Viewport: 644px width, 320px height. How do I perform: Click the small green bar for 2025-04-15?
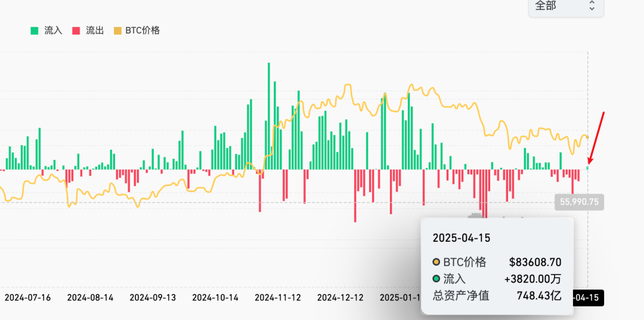click(587, 168)
